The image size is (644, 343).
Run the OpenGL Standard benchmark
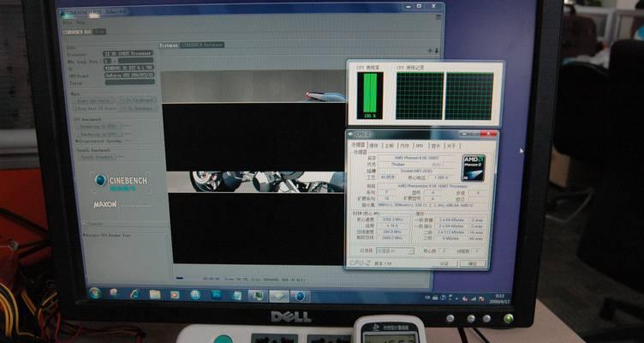[97, 157]
